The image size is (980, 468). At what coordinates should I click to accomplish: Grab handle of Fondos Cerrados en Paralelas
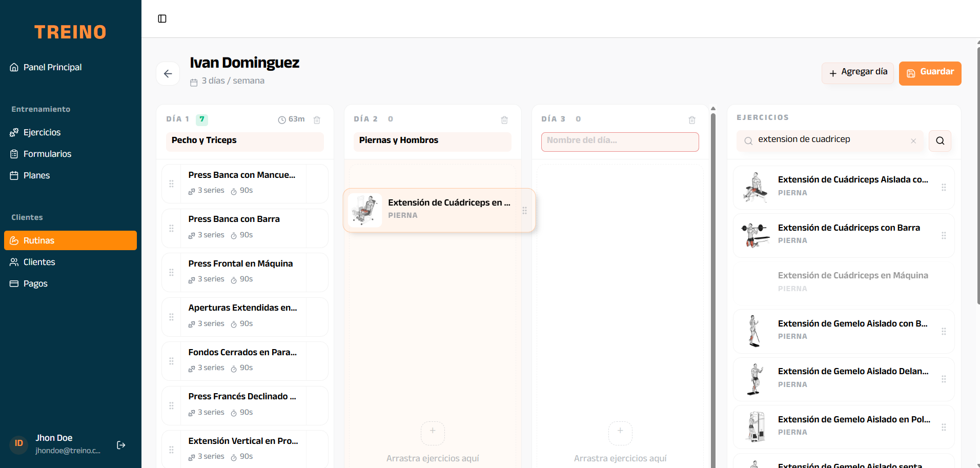click(x=171, y=361)
